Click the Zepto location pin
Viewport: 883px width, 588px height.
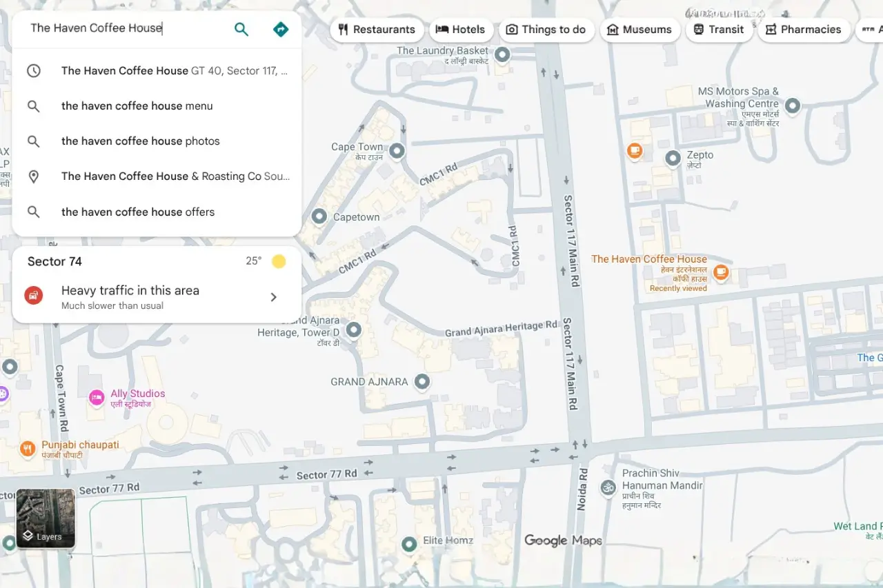(673, 159)
